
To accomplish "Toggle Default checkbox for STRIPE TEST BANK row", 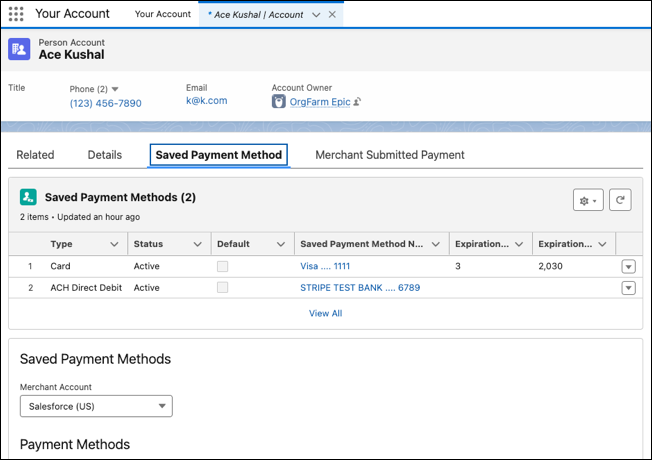I will [222, 287].
